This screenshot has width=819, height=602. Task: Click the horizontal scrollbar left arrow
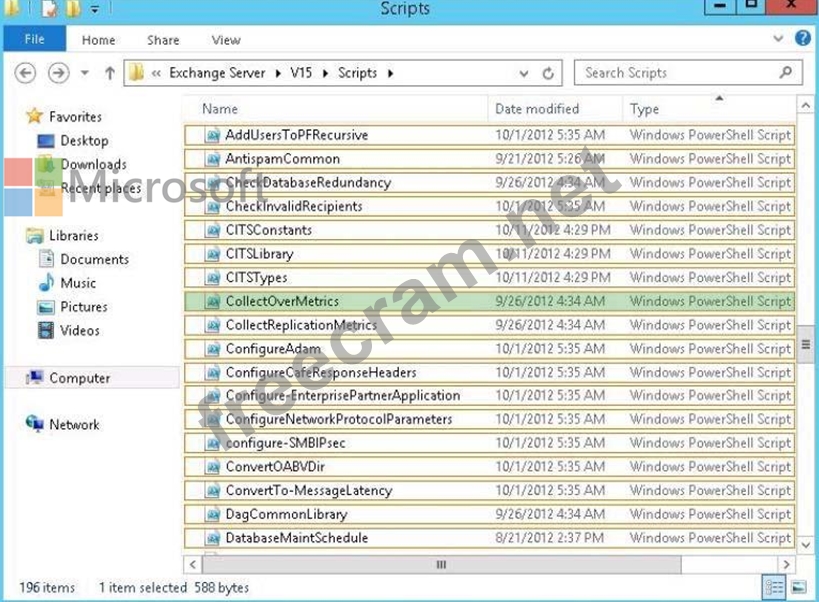point(193,564)
